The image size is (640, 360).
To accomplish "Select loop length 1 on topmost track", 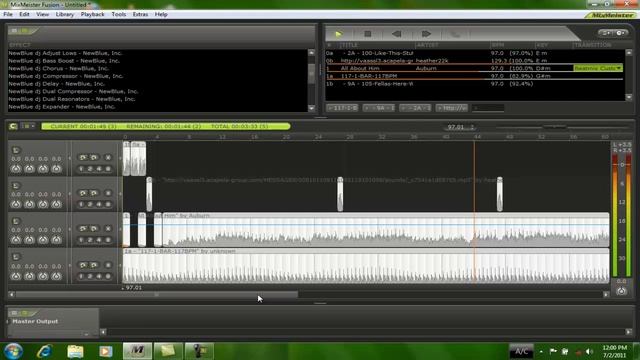I will (x=81, y=169).
